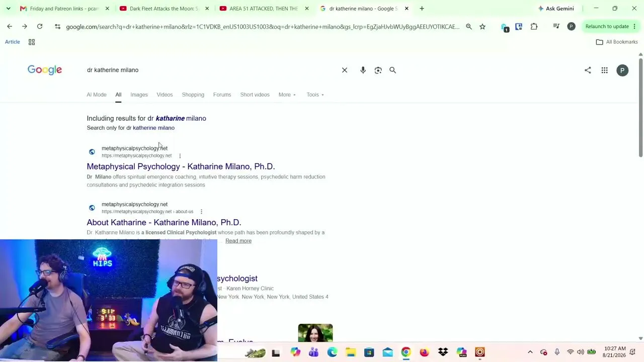The image size is (644, 362).
Task: Close the dr katherine milano Google tab
Action: tap(407, 9)
